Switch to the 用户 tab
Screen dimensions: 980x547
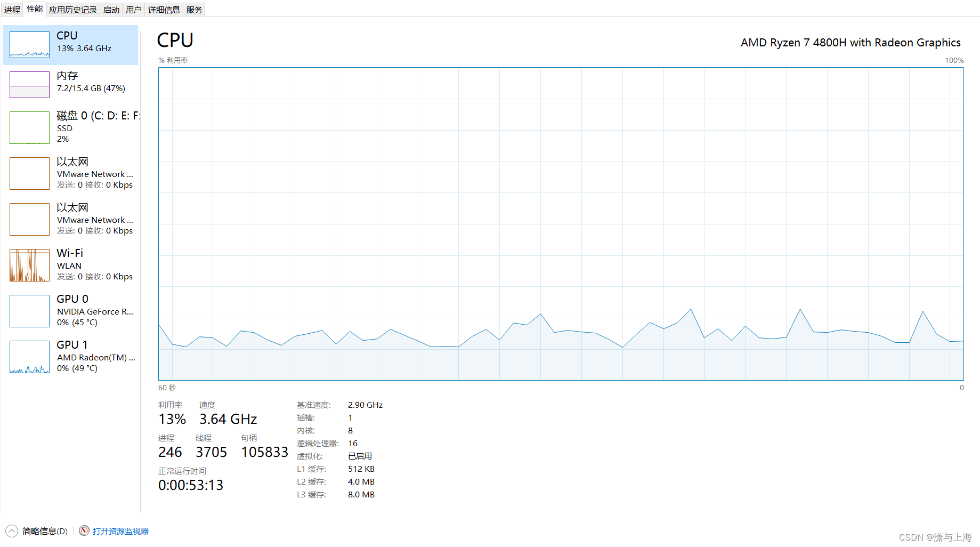point(134,10)
